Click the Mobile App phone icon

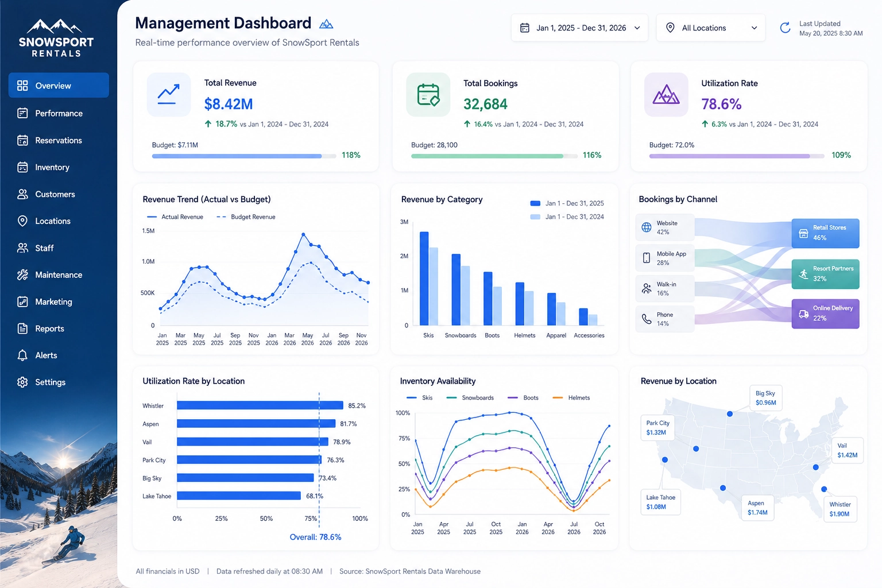click(x=647, y=258)
